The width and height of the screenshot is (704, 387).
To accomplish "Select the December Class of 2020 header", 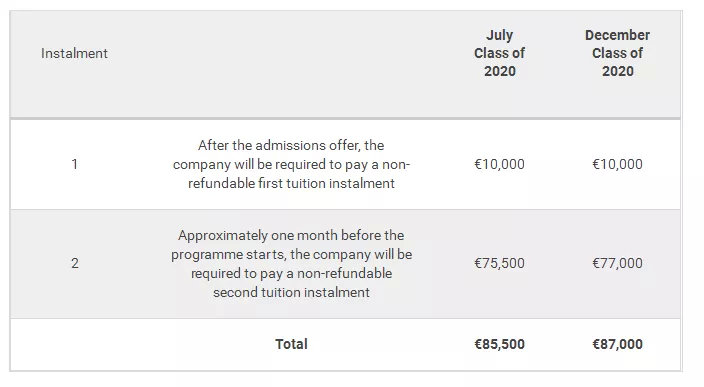I will (617, 53).
